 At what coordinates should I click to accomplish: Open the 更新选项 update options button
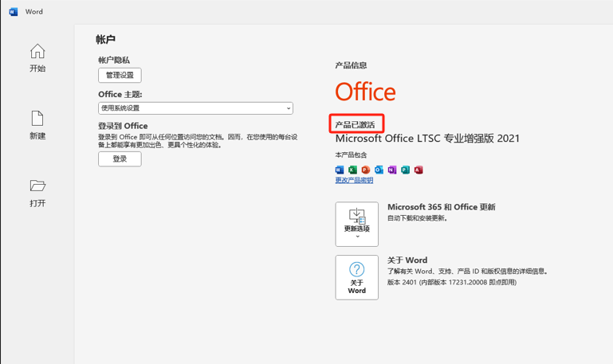356,224
